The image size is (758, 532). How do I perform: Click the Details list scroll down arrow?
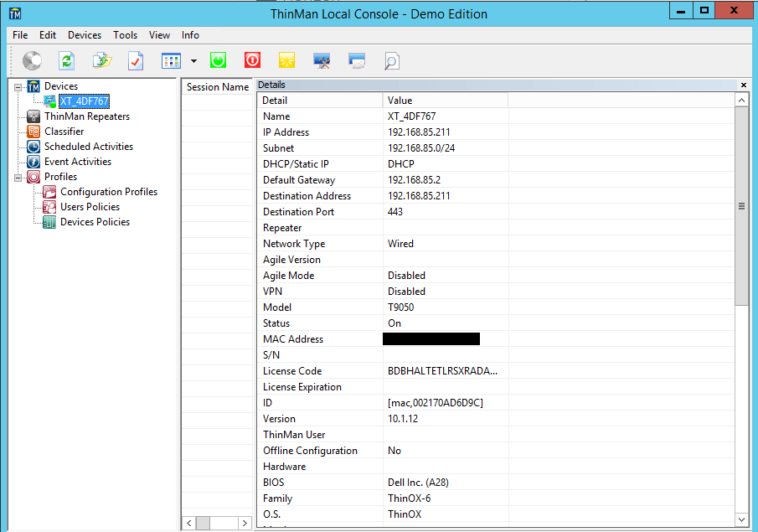(741, 520)
